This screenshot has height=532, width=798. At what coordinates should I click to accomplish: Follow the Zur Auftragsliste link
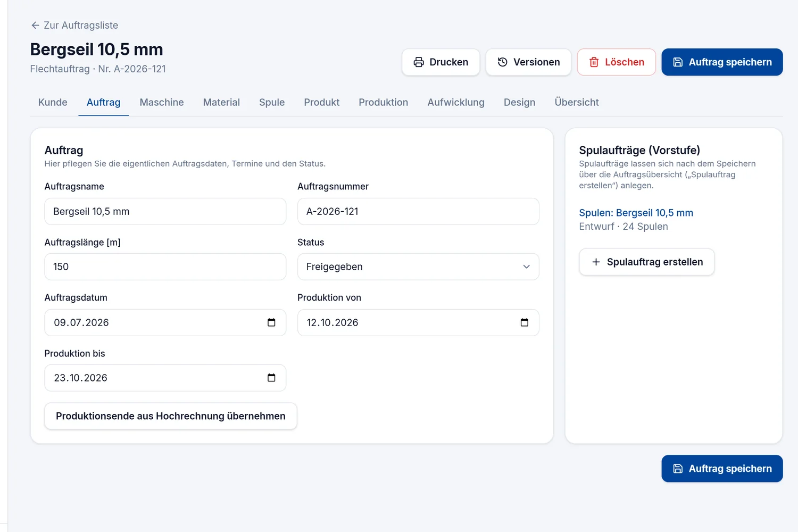pos(74,25)
